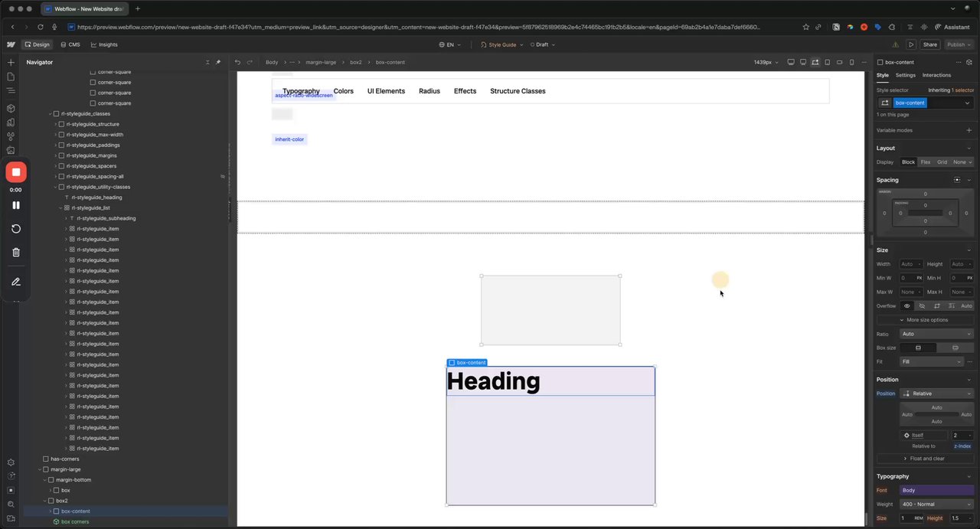Click the purple Body font field
980x529 pixels.
[x=937, y=490]
